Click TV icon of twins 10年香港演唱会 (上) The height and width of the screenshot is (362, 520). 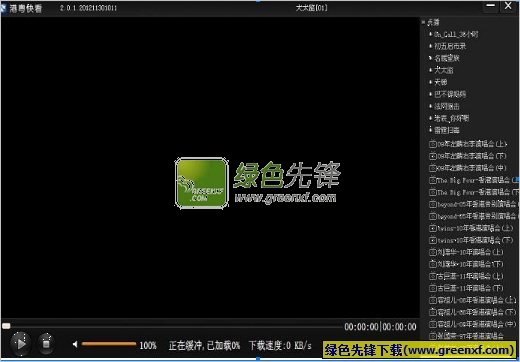[433, 228]
